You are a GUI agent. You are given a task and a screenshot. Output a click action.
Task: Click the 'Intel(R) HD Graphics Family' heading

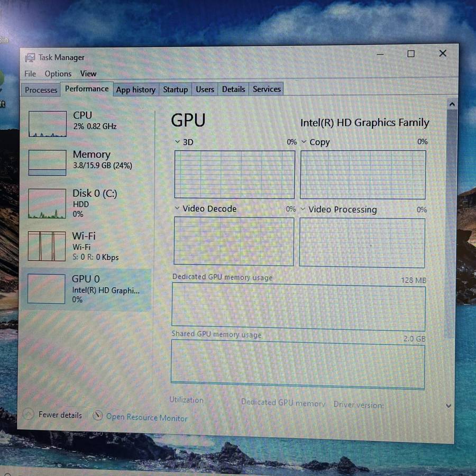(x=364, y=123)
